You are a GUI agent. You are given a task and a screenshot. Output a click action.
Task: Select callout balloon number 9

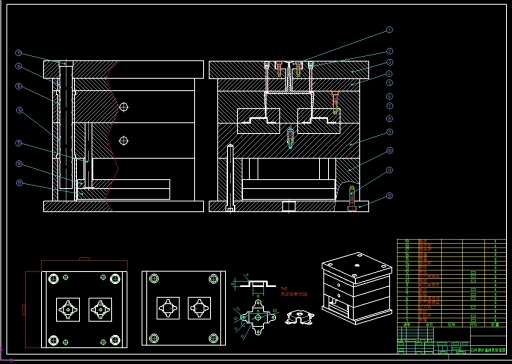click(389, 132)
